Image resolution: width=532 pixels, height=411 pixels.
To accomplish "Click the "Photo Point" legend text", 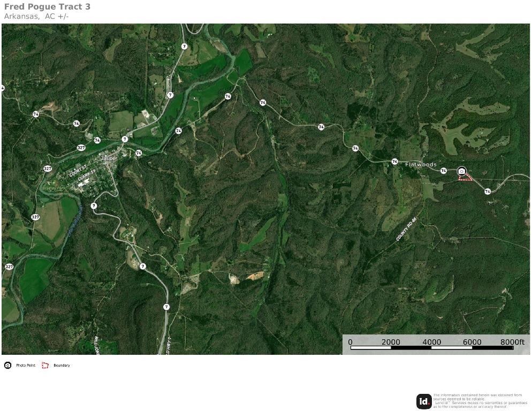I will click(x=26, y=365).
